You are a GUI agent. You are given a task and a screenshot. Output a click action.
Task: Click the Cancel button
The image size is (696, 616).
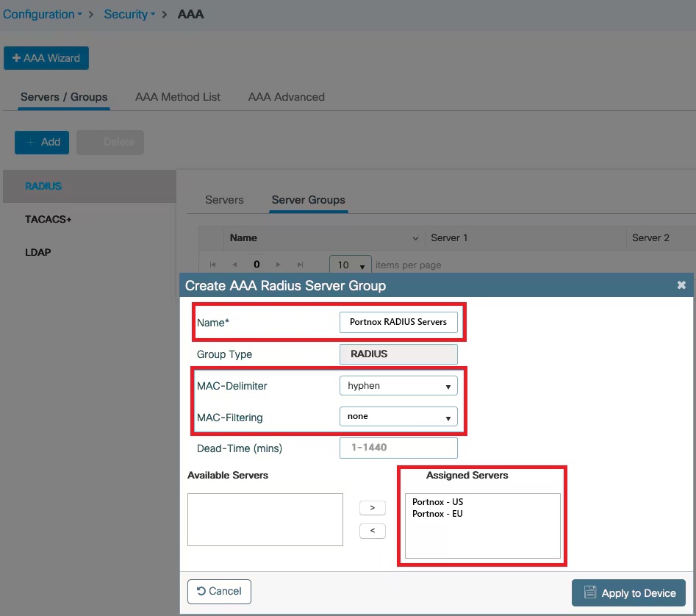tap(219, 591)
